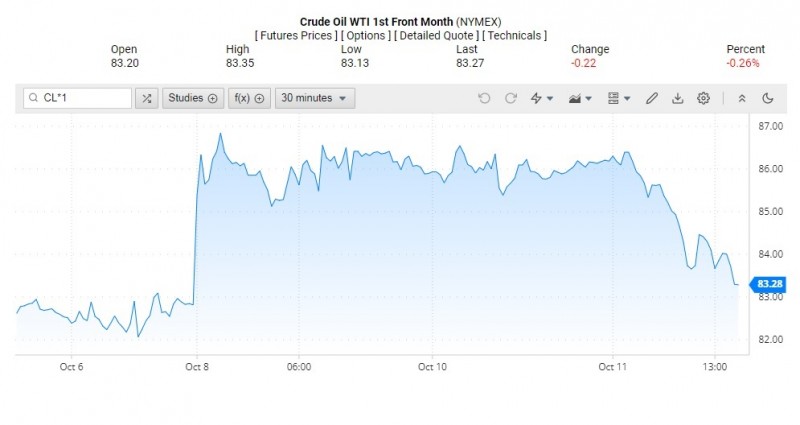This screenshot has height=425, width=800.
Task: Open the f(x) expressions menu
Action: (249, 98)
